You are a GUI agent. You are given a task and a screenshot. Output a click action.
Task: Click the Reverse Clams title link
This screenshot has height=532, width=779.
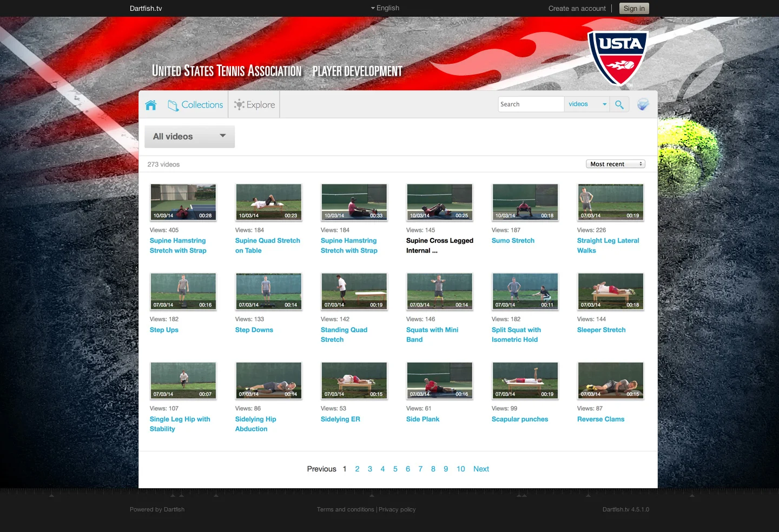coord(600,419)
